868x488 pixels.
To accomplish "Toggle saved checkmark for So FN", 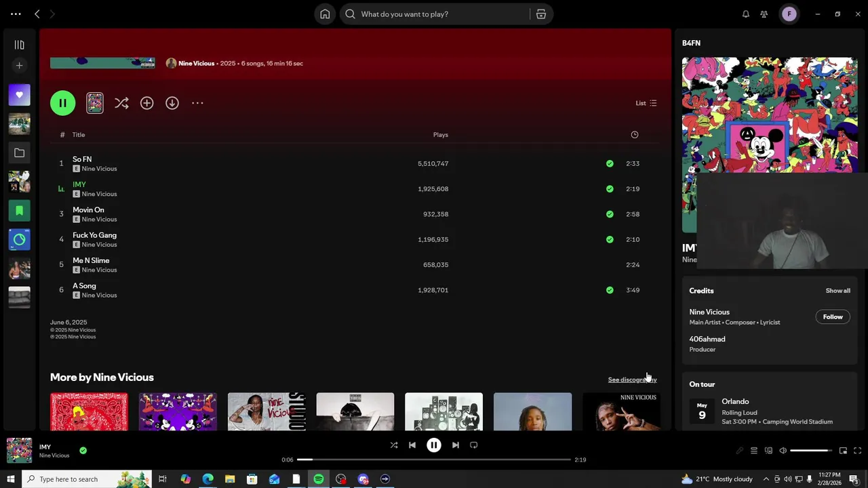I will pyautogui.click(x=610, y=163).
